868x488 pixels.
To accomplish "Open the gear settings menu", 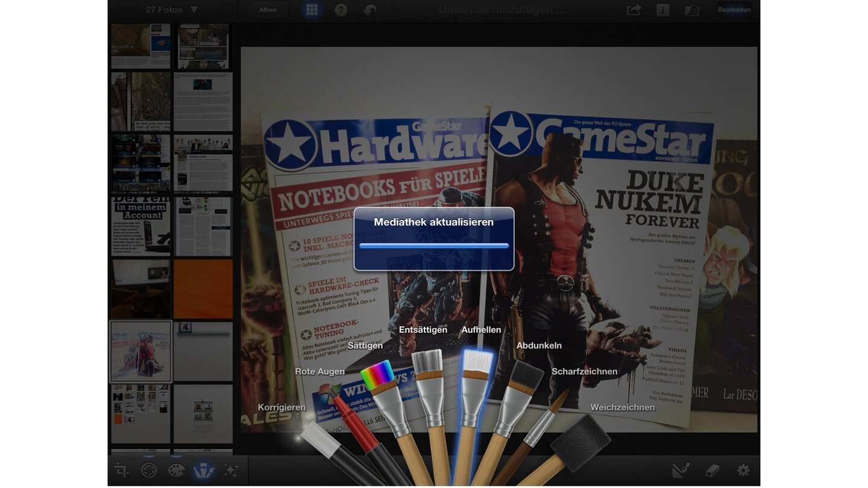I will click(x=743, y=471).
